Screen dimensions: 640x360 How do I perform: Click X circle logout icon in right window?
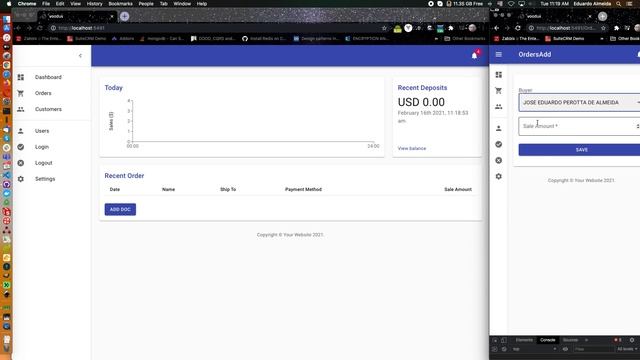[499, 160]
